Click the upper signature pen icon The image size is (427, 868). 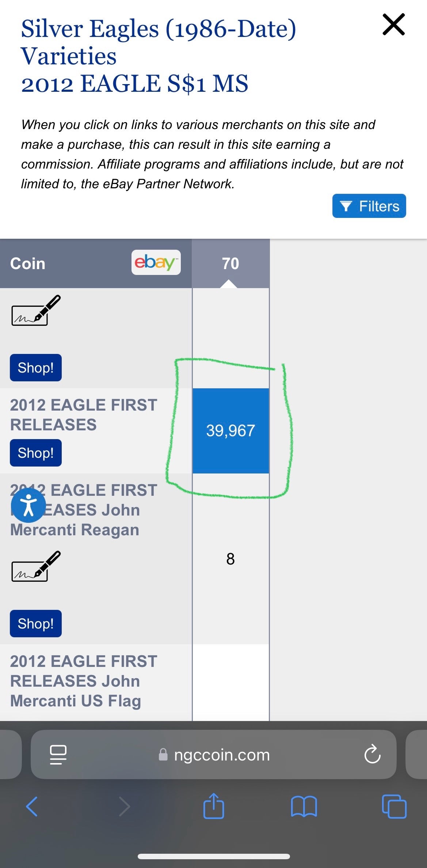pyautogui.click(x=36, y=310)
